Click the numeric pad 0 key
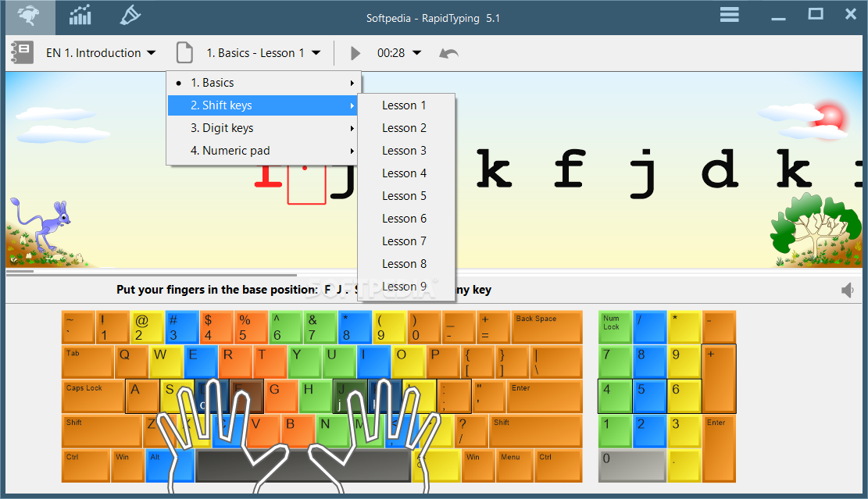Screen dimensions: 868x499 tap(632, 465)
